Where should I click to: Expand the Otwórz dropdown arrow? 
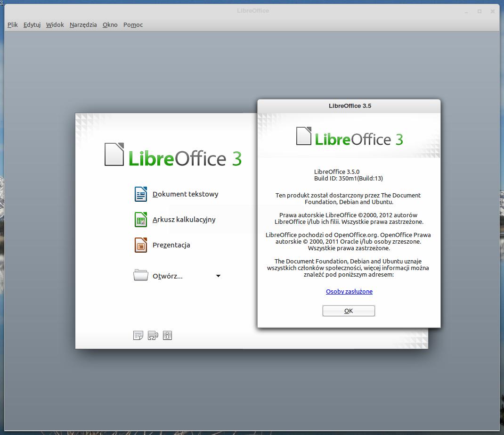click(218, 276)
